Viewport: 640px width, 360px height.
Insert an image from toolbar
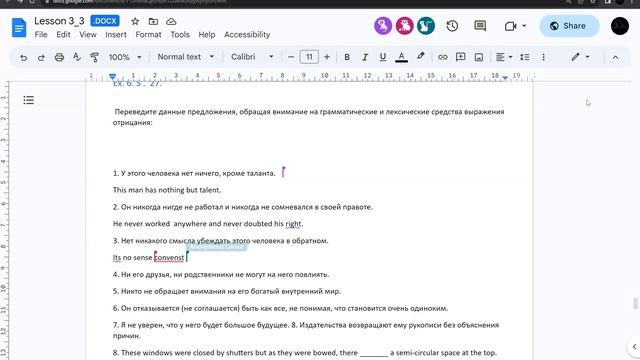point(479,57)
